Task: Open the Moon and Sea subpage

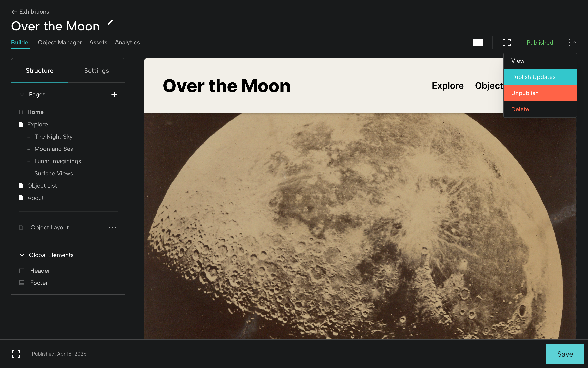Action: tap(54, 149)
